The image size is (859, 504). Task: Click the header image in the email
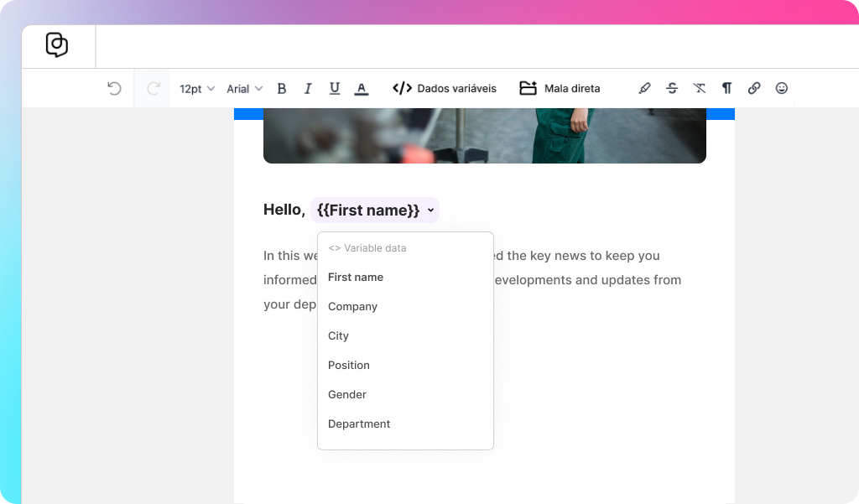click(484, 135)
